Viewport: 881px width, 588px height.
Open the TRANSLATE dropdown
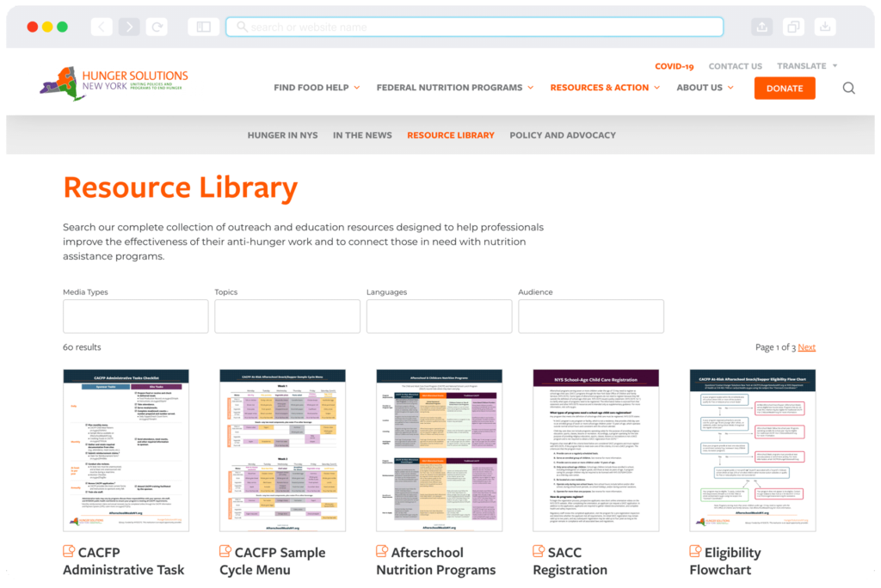[x=806, y=65]
